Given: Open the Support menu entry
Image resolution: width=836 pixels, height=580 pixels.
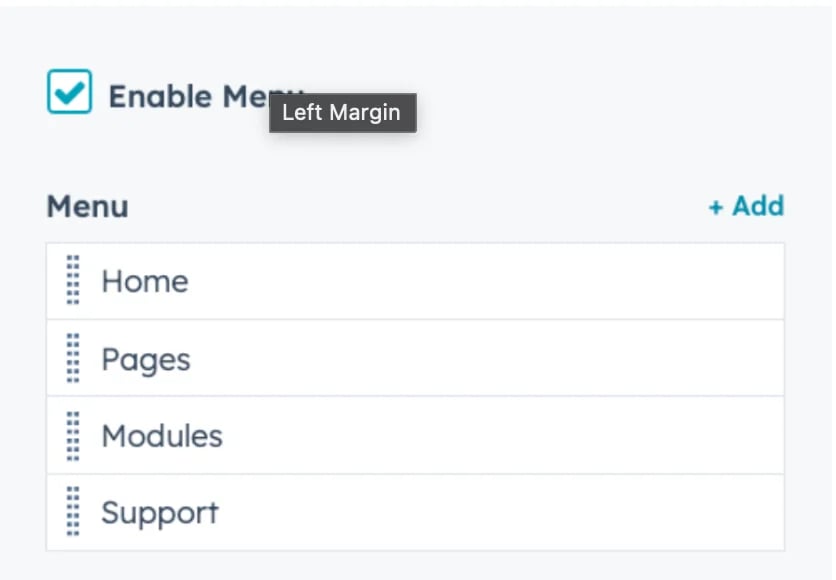Looking at the screenshot, I should point(160,513).
